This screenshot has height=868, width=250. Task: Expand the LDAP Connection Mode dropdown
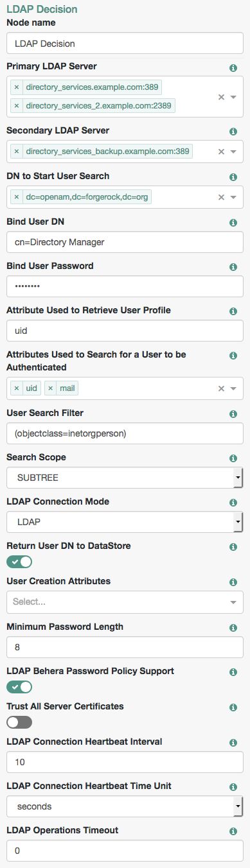(125, 523)
